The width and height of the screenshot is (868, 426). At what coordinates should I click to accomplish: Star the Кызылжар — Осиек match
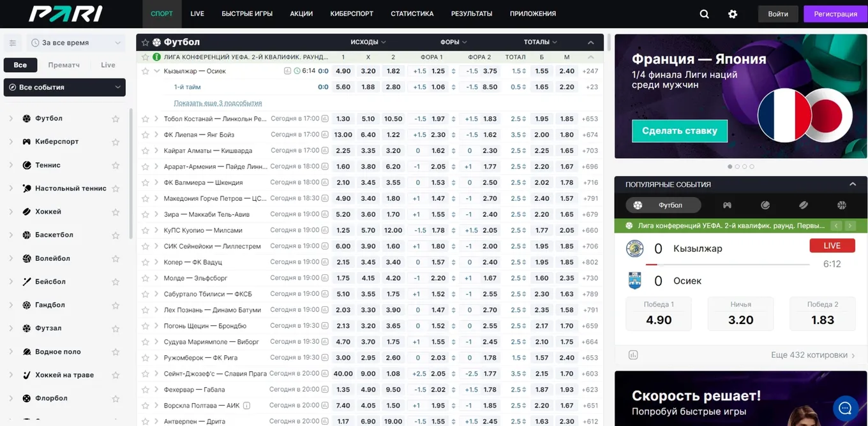coord(146,71)
